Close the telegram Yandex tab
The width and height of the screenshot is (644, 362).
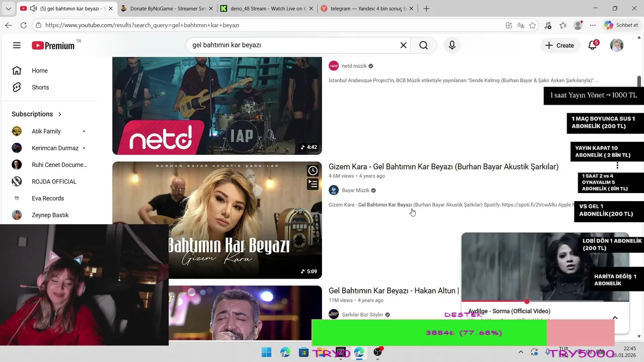(411, 9)
